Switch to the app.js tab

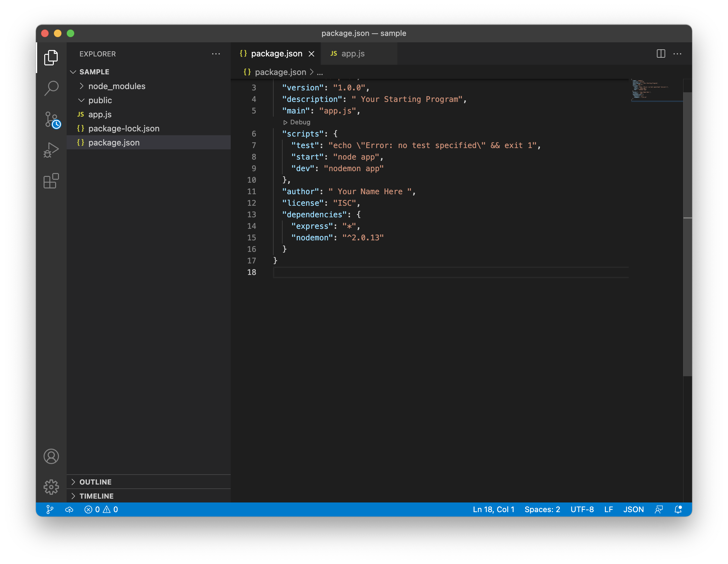tap(353, 54)
